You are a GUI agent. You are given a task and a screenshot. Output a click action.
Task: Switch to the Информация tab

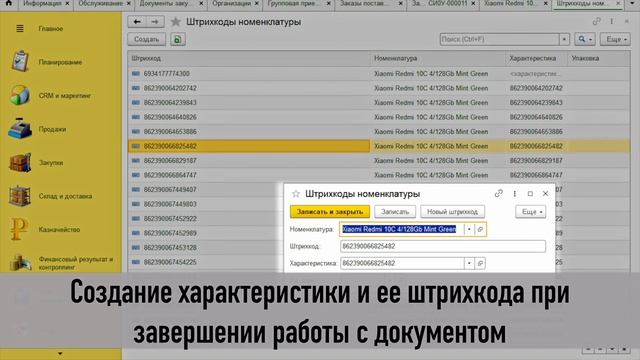[42, 3]
